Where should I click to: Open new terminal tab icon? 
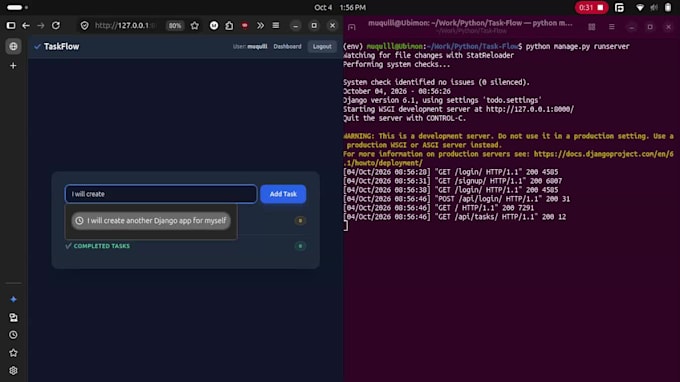click(352, 27)
